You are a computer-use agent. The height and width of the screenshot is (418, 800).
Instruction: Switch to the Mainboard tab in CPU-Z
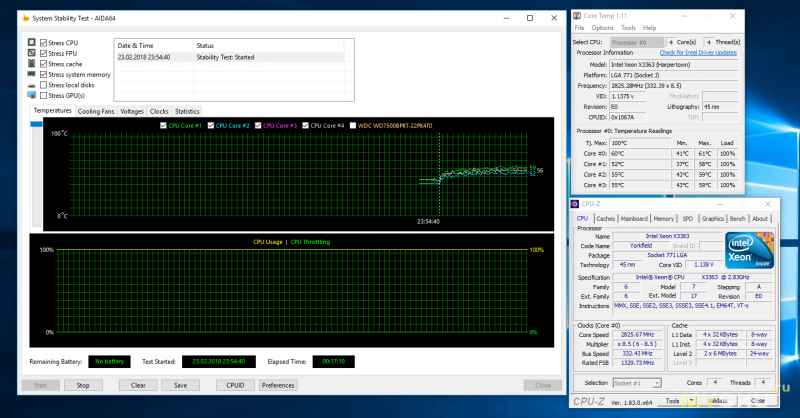click(x=634, y=218)
